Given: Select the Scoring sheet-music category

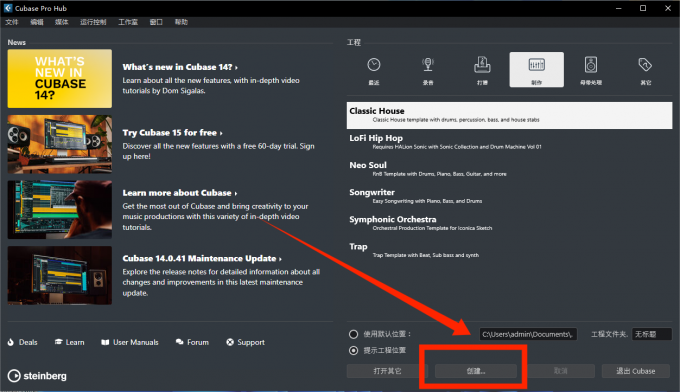Looking at the screenshot, I should (x=482, y=70).
